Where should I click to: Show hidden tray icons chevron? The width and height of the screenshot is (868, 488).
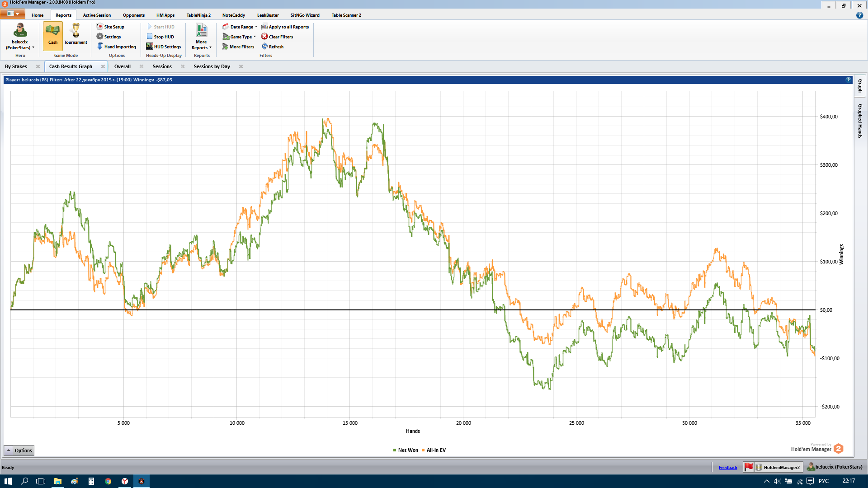[766, 481]
